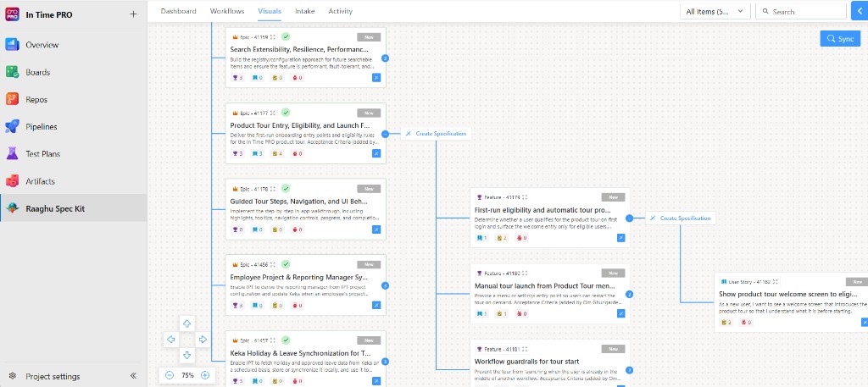Click expand icon beside User Story - 41182
The height and width of the screenshot is (387, 868).
(x=776, y=282)
